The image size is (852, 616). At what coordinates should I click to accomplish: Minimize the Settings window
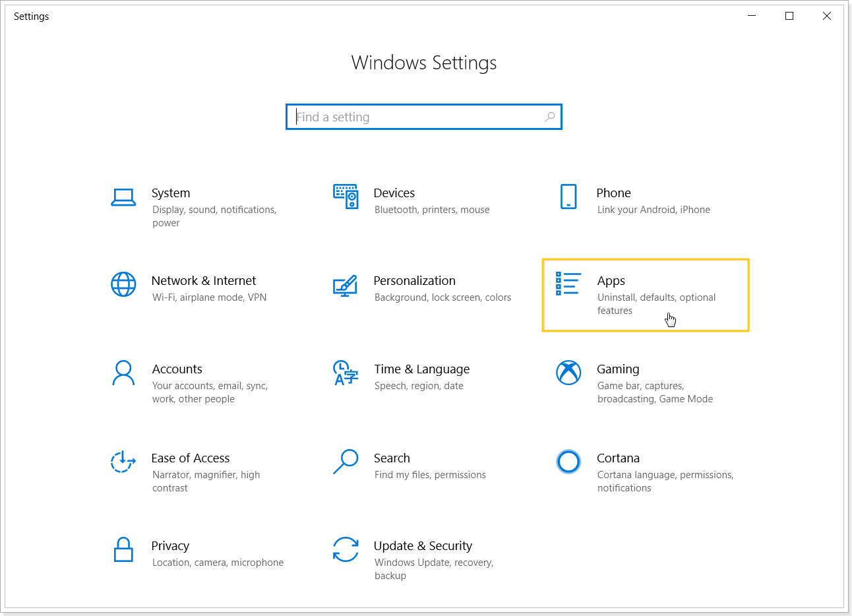[752, 16]
